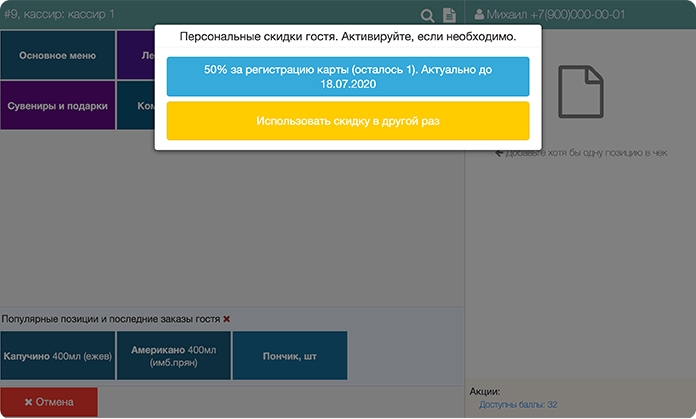Viewport: 696px width, 419px height.
Task: Open the dark blue category tile beside Сувениры и подарки
Action: tap(135, 105)
